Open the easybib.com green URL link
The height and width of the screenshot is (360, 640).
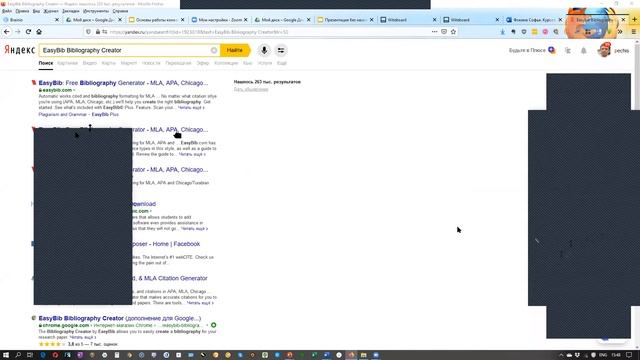click(57, 90)
